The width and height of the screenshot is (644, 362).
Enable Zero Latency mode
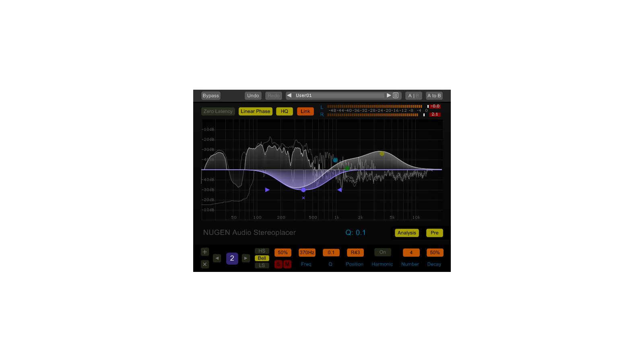(x=218, y=111)
